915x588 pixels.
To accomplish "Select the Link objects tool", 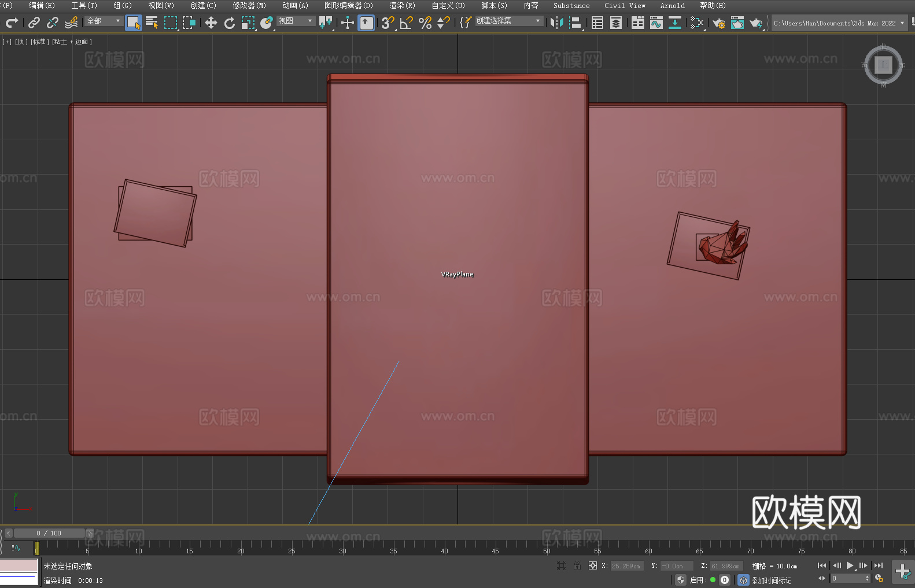I will pyautogui.click(x=34, y=23).
